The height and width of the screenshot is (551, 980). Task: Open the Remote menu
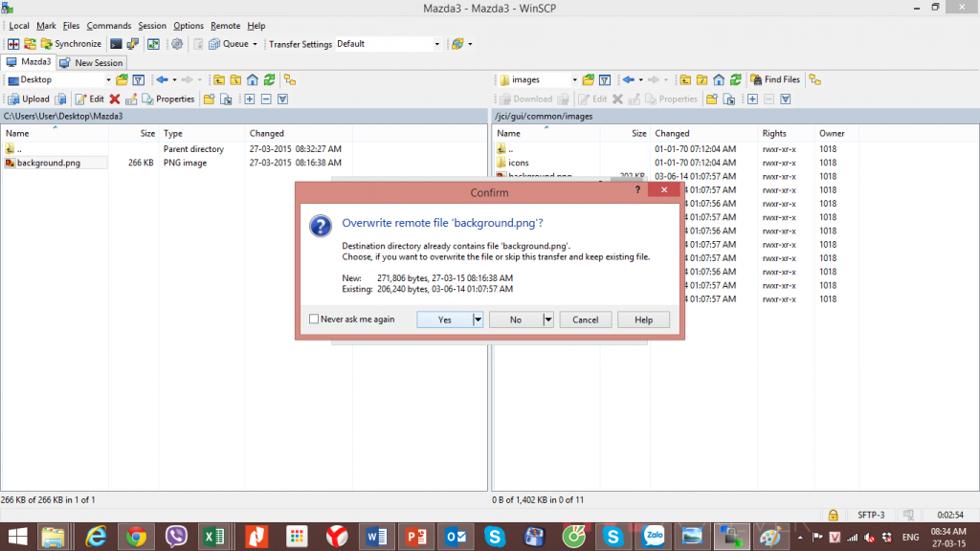coord(225,26)
